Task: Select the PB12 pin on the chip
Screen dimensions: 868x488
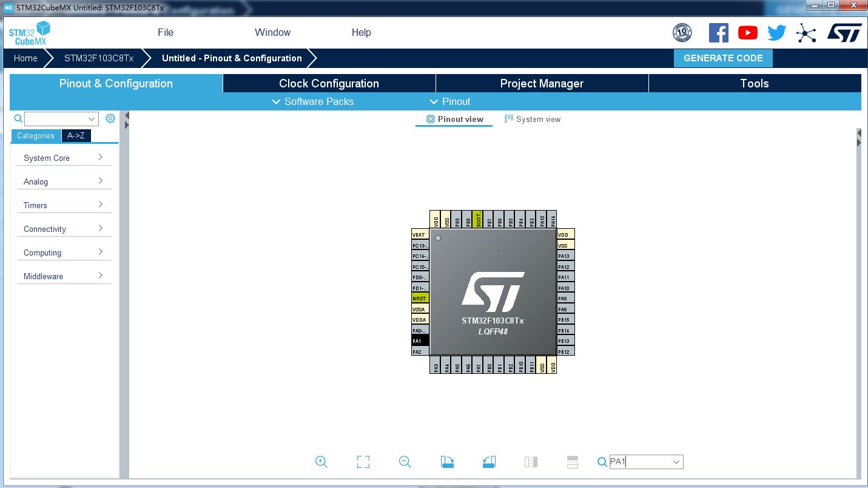Action: 565,351
